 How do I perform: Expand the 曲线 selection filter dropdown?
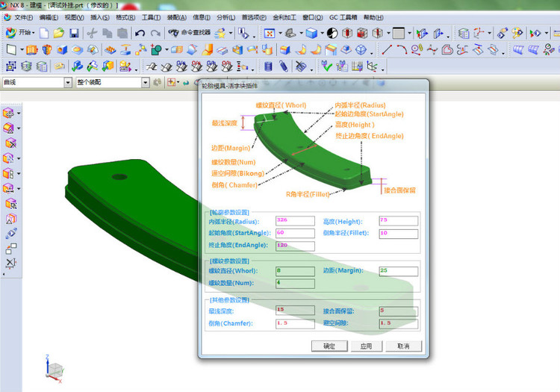click(69, 82)
